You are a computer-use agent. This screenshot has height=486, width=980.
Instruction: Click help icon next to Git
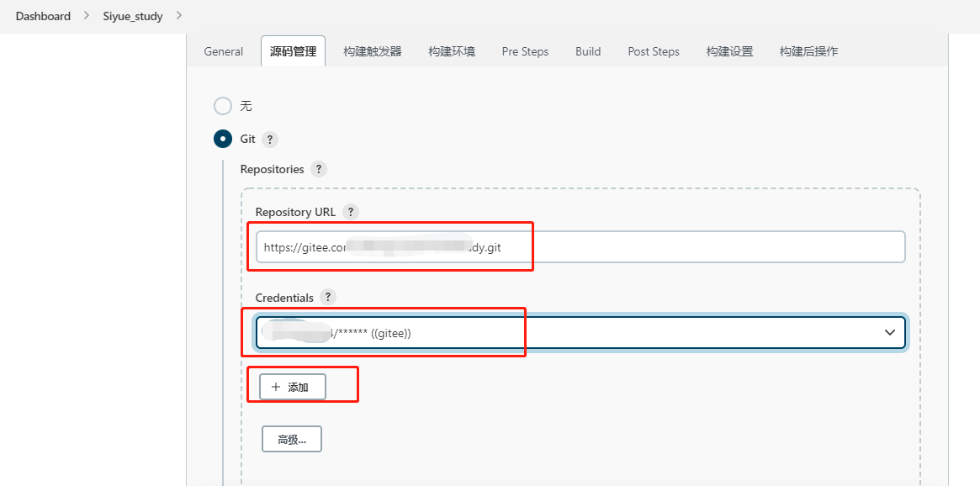pyautogui.click(x=270, y=140)
